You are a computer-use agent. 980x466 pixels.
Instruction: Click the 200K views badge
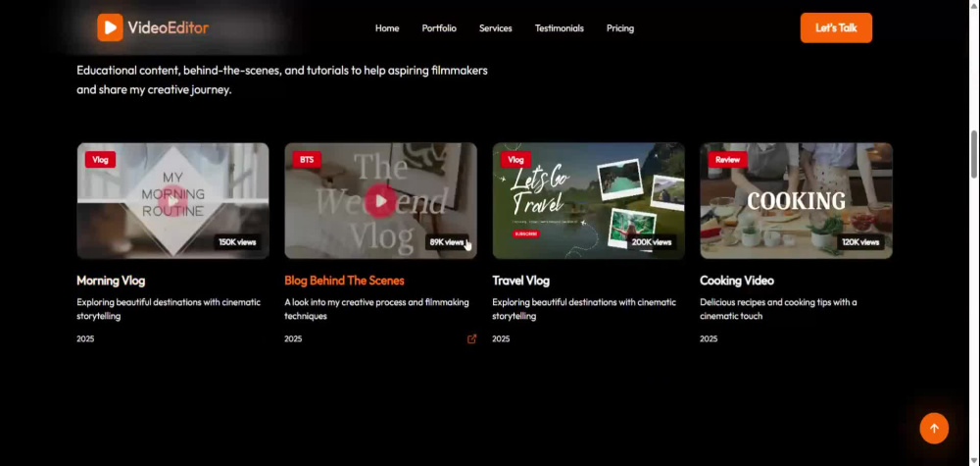click(652, 242)
